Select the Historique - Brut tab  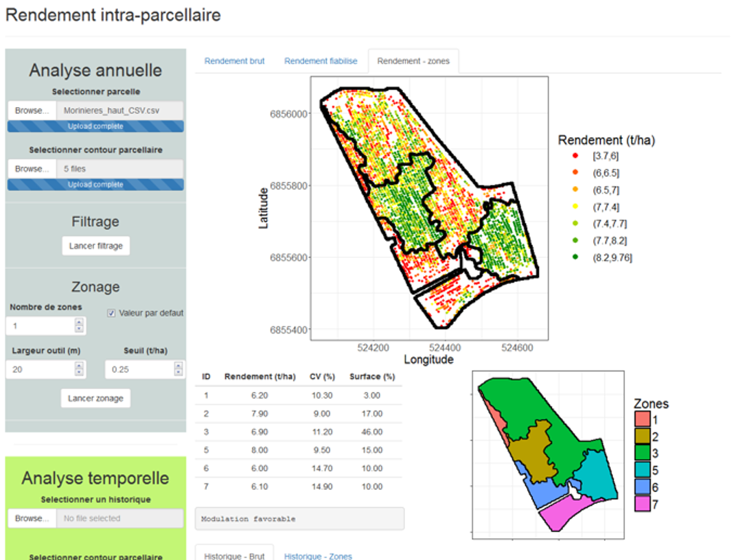tap(234, 555)
